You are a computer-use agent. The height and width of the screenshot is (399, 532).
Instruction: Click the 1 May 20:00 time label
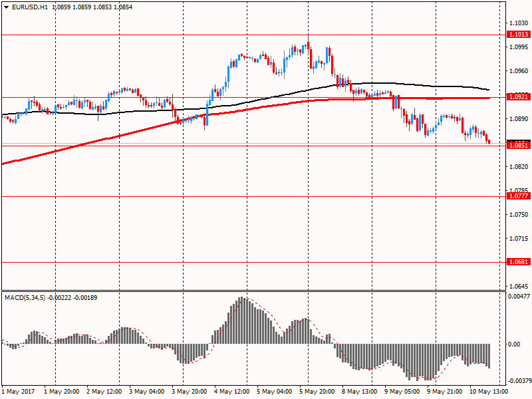tap(62, 392)
